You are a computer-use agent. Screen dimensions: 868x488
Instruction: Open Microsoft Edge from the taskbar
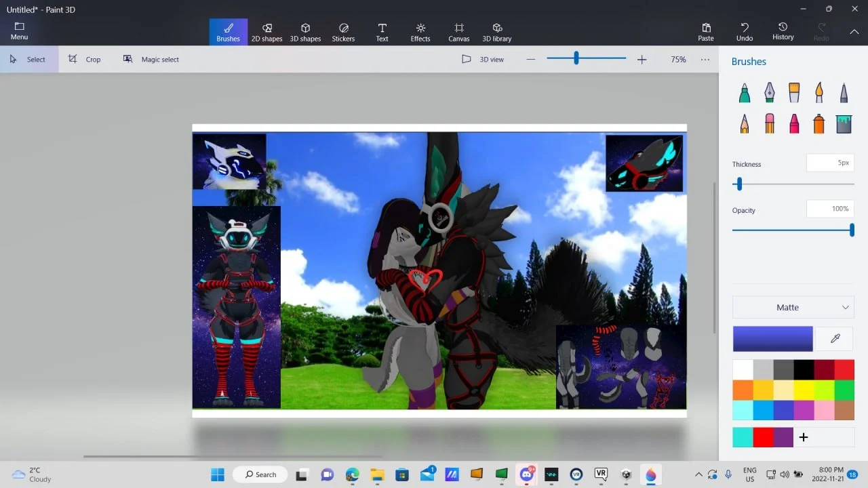(x=352, y=474)
